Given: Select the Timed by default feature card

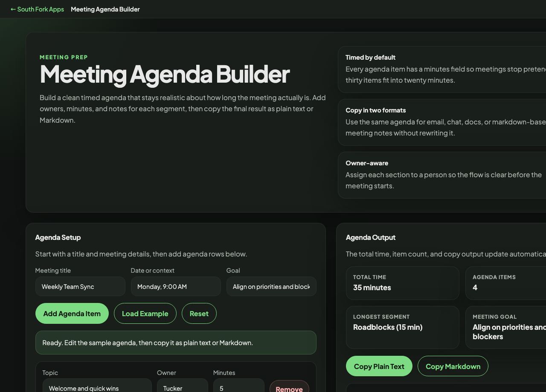Looking at the screenshot, I should [442, 69].
